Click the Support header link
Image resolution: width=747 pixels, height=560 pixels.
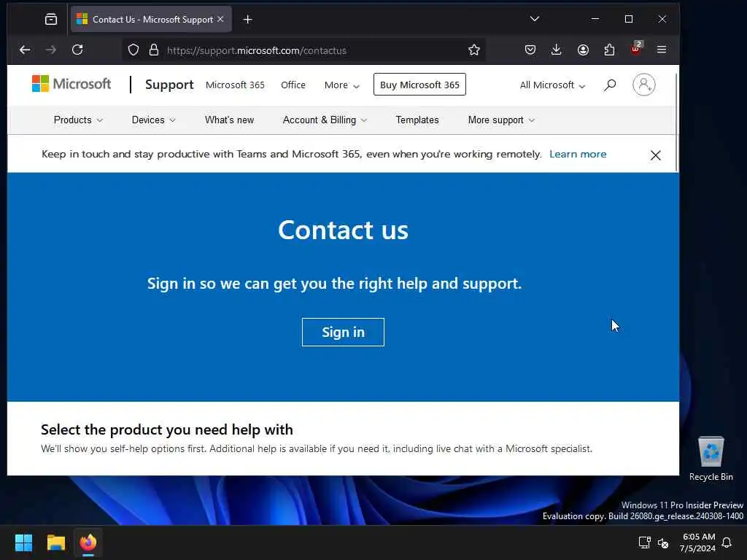tap(169, 85)
